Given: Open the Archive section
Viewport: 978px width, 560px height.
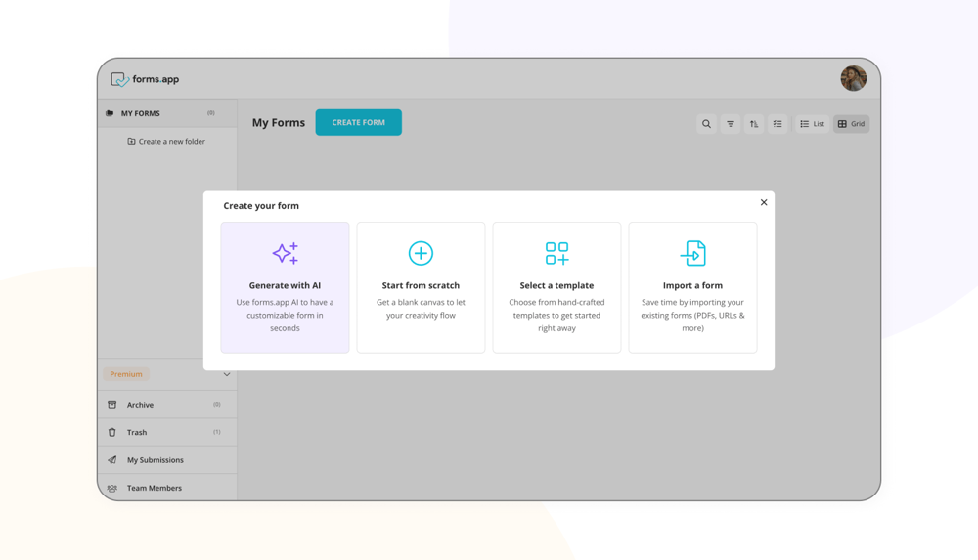Looking at the screenshot, I should click(x=140, y=405).
